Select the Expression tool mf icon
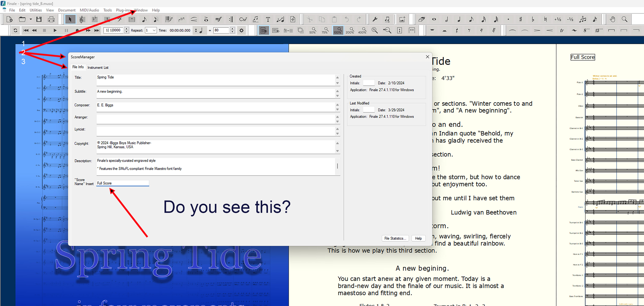Screen dimensions: 644x306 (x=218, y=19)
